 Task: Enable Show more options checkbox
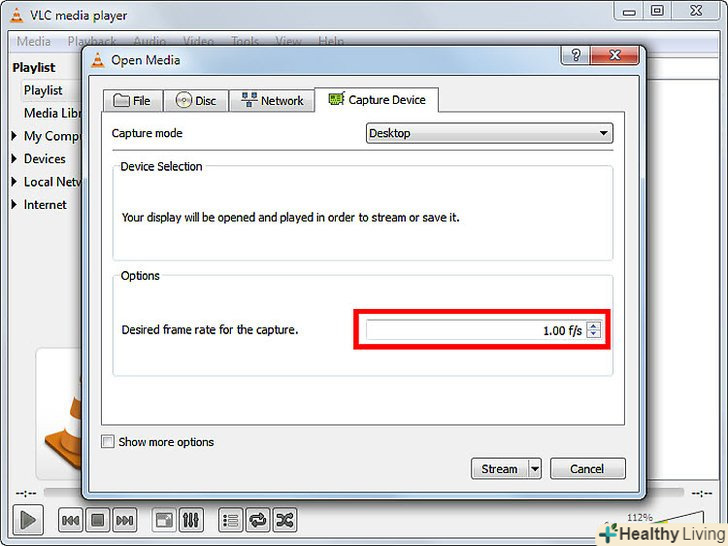tap(108, 441)
